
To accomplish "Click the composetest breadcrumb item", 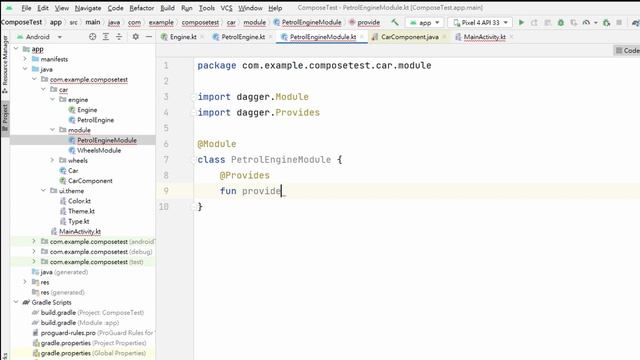I will pyautogui.click(x=200, y=22).
